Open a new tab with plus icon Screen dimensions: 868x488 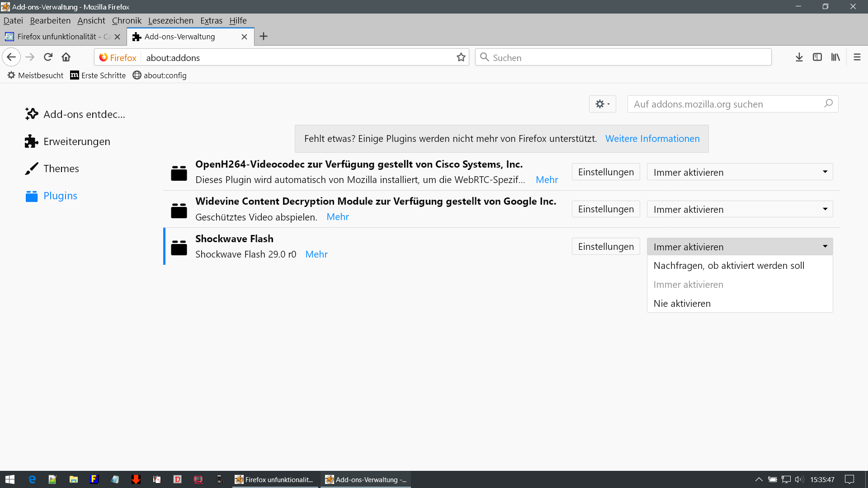pyautogui.click(x=264, y=37)
